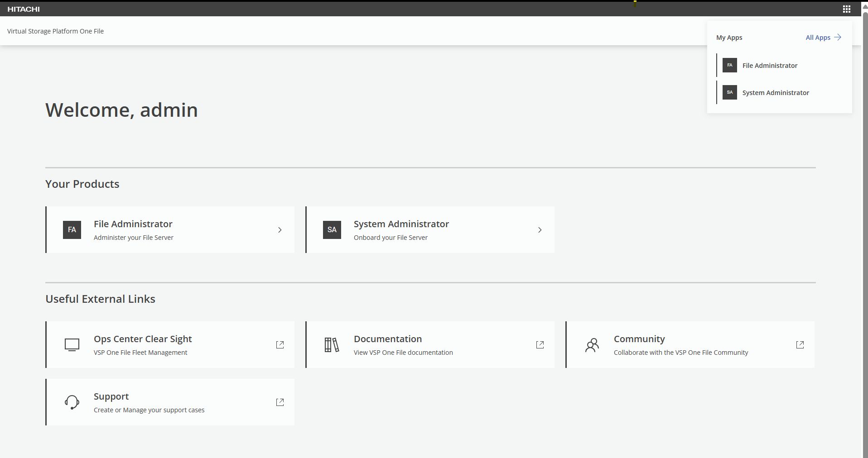The width and height of the screenshot is (868, 458).
Task: Click external link icon on Ops Center Clear Sight
Action: 280,345
